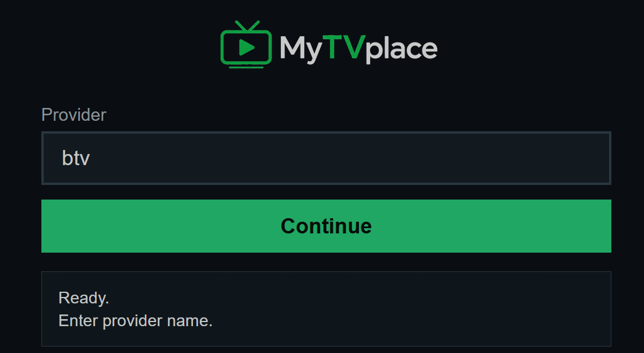Click the "Ready." status line

(84, 298)
